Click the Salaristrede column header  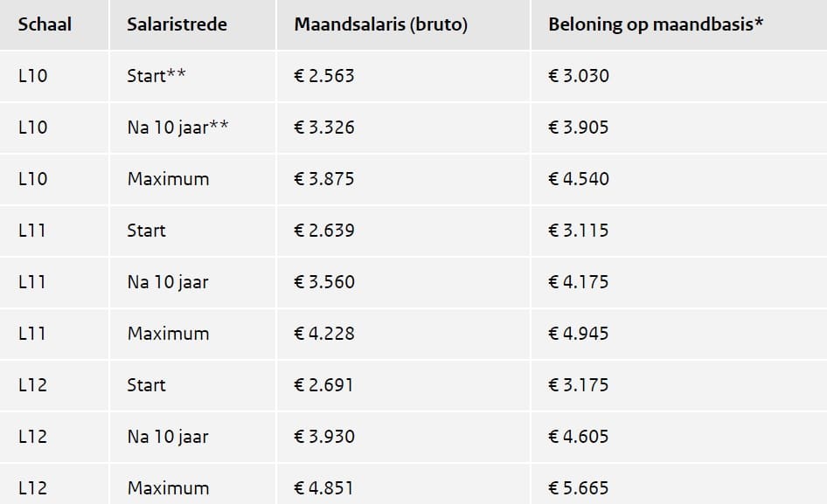coord(177,24)
